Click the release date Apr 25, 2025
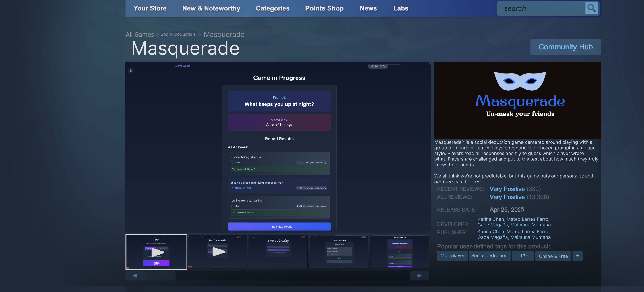Viewport: 644px width, 292px height. point(507,210)
